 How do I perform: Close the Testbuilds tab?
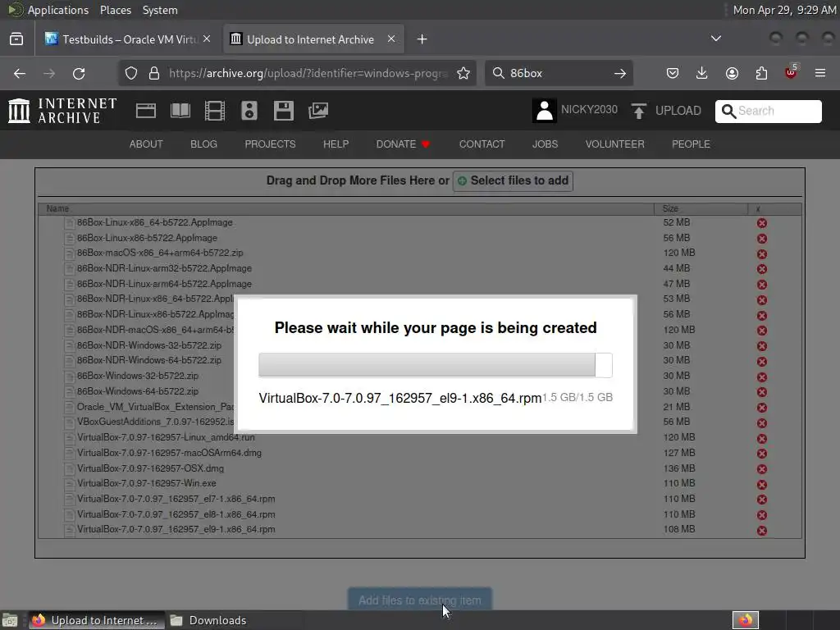point(207,39)
